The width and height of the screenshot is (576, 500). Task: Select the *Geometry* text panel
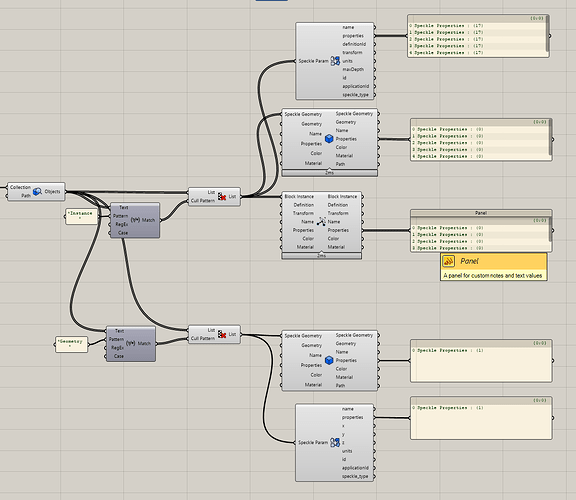71,344
